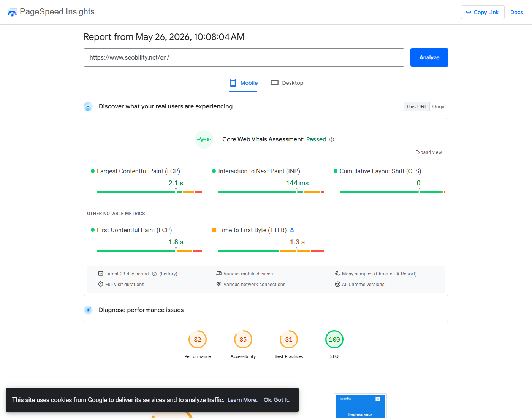Click the 28-day period help icon

(x=154, y=274)
